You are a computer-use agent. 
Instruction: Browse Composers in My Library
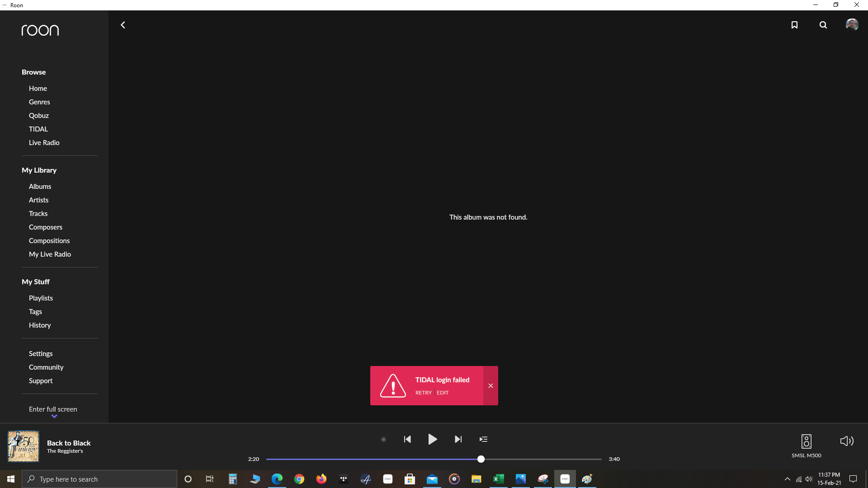tap(46, 227)
